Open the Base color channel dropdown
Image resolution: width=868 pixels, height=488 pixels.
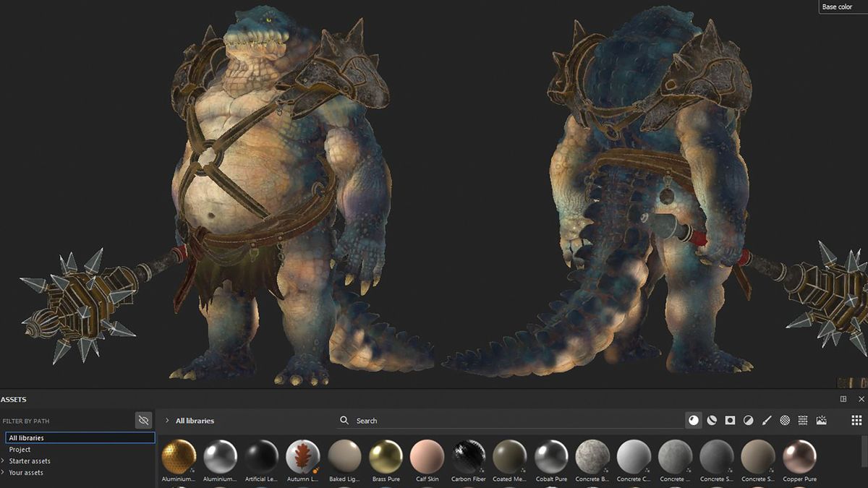[843, 7]
